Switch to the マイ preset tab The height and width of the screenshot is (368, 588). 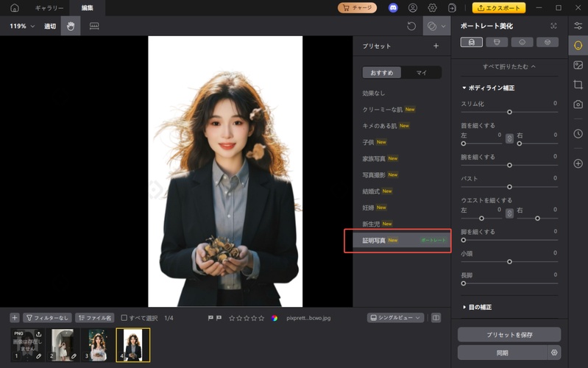point(421,73)
